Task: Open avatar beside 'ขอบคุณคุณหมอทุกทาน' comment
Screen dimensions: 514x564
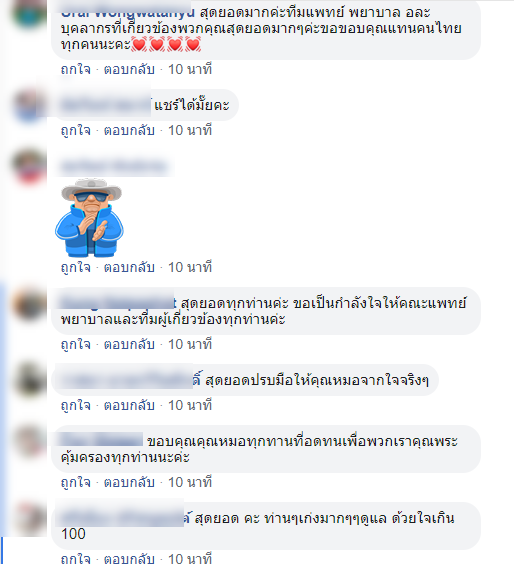Action: click(x=29, y=441)
